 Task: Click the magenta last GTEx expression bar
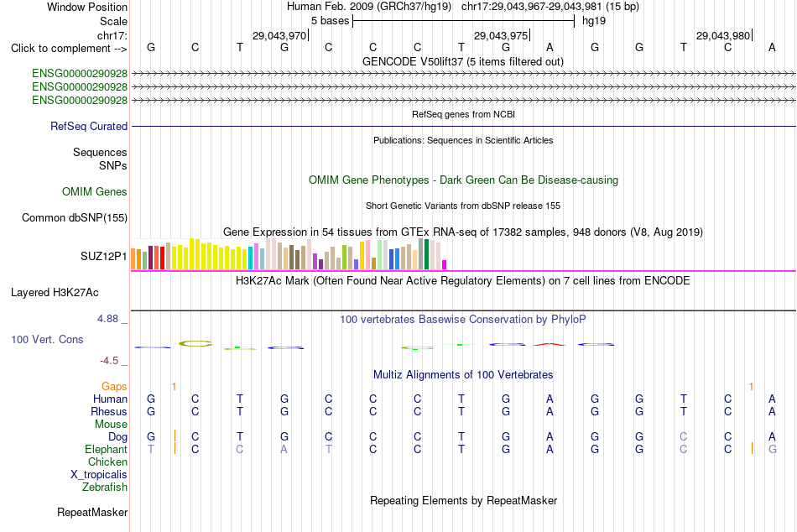(445, 265)
